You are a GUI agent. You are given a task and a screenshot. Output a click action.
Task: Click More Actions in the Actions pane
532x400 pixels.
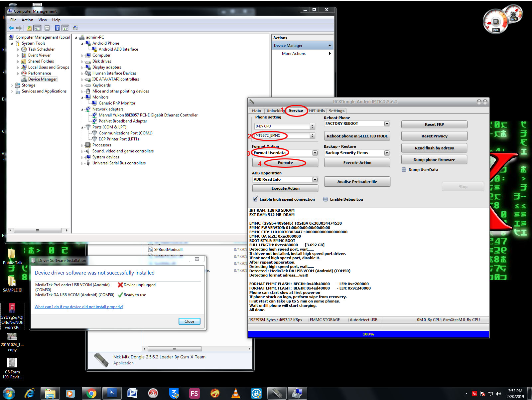tap(294, 54)
